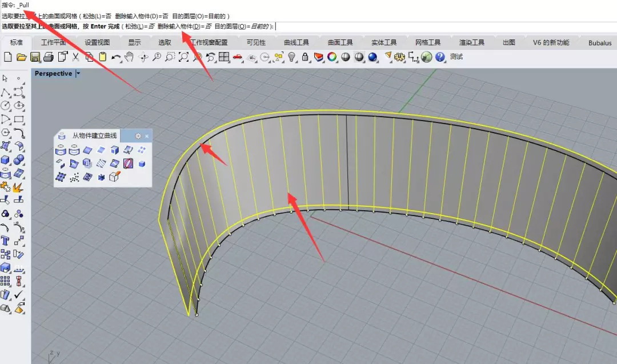Click the Explode icon in left sidebar

point(18,187)
